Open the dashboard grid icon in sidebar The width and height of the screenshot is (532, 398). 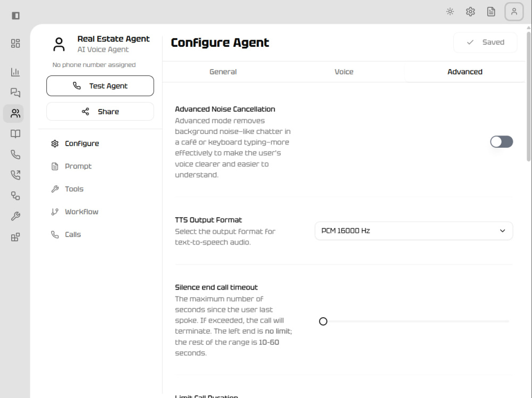[x=15, y=44]
